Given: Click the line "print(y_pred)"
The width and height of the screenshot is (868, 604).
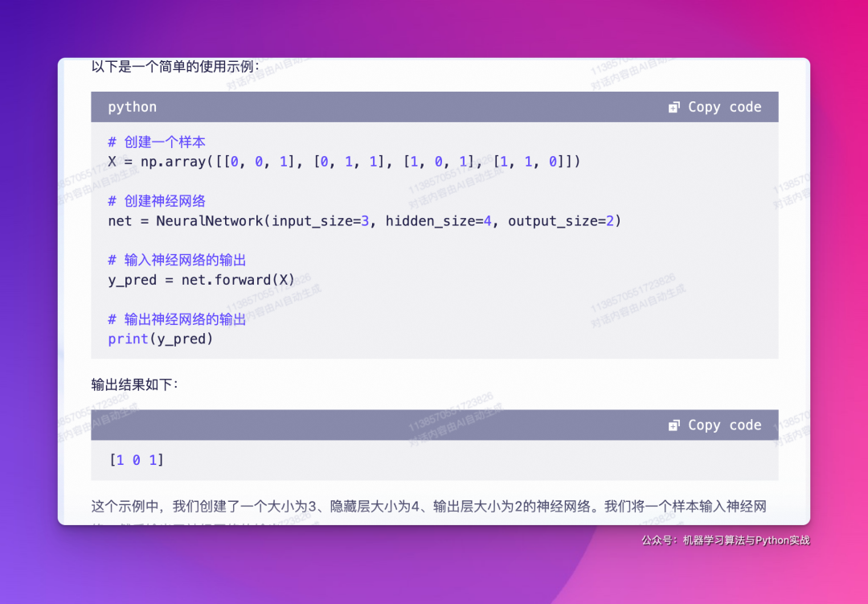Looking at the screenshot, I should click(161, 339).
